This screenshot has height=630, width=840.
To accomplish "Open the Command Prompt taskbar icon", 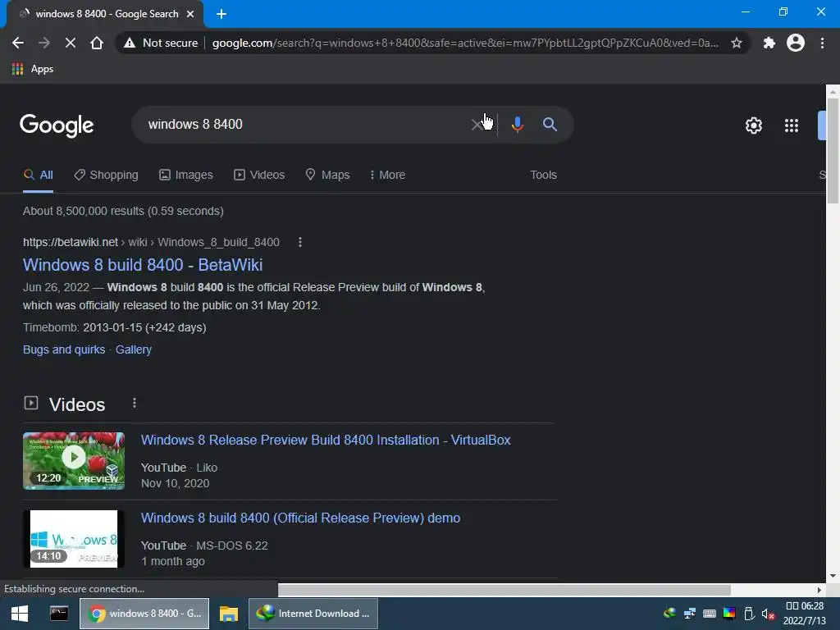I will tap(58, 614).
